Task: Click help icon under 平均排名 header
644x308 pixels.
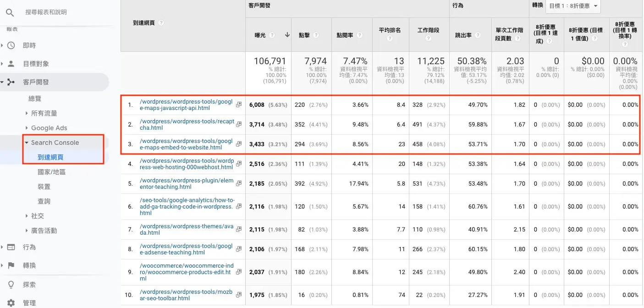Action: 390,39
